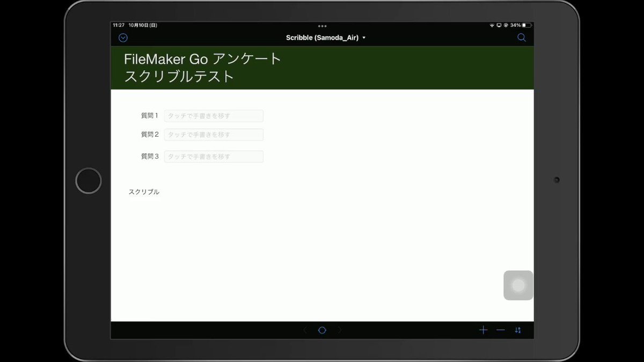Click the 質問1 label

(150, 116)
